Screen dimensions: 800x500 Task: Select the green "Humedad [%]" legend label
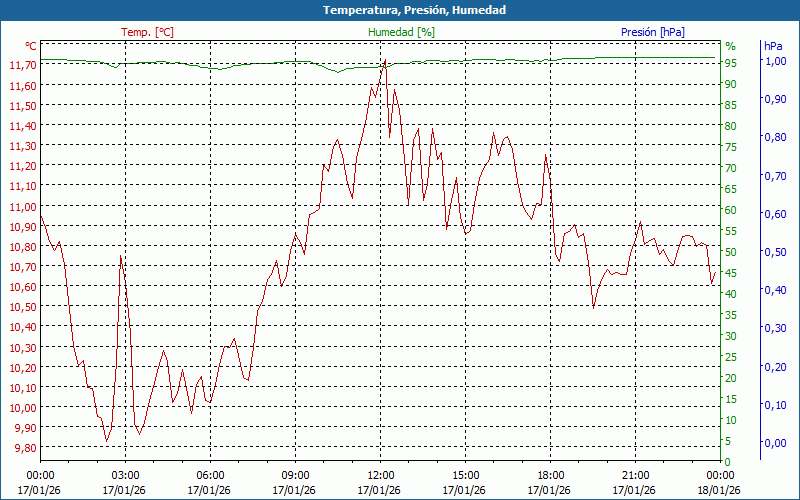point(401,32)
